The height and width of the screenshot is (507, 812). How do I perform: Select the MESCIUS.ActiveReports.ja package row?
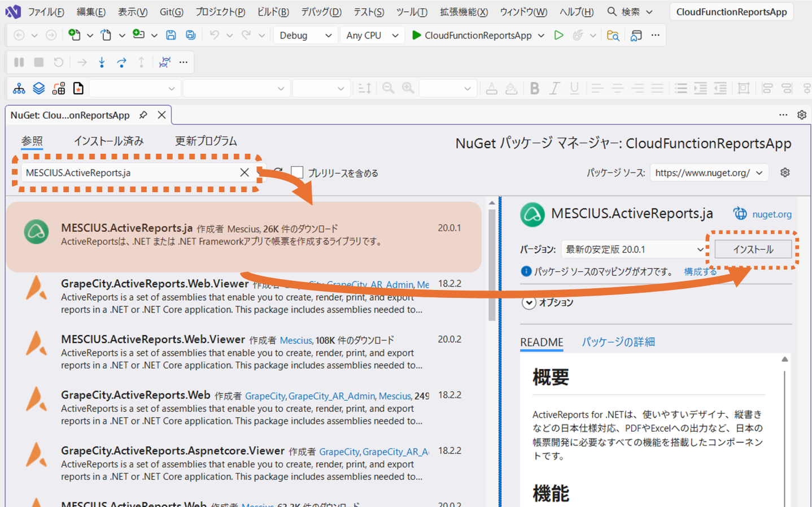[244, 237]
